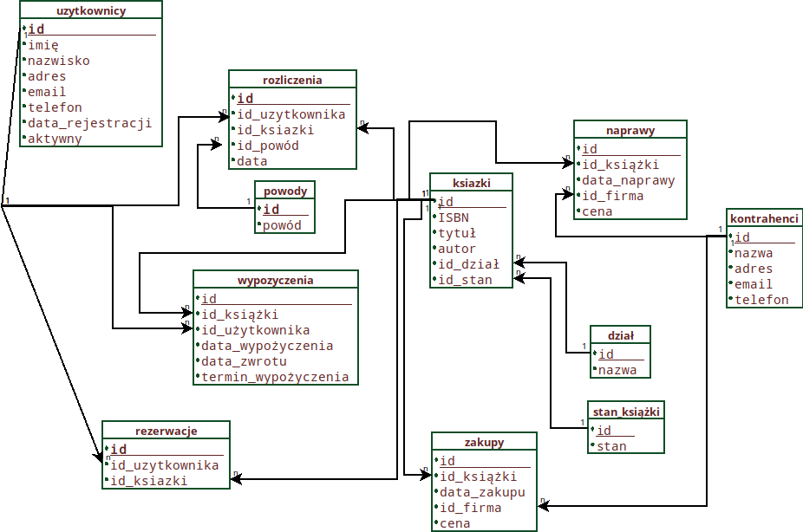Select id_książki field in wypozyczenia table
Image resolution: width=803 pixels, height=532 pixels.
239,315
